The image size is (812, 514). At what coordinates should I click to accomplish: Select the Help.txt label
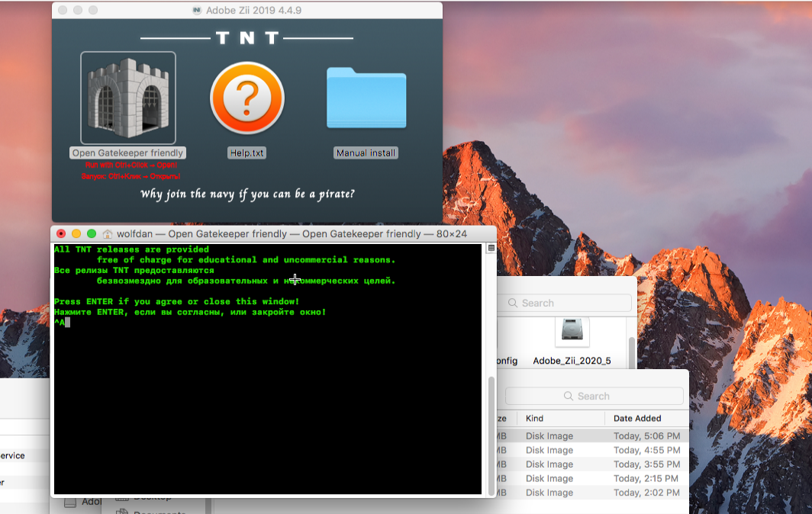coord(247,153)
